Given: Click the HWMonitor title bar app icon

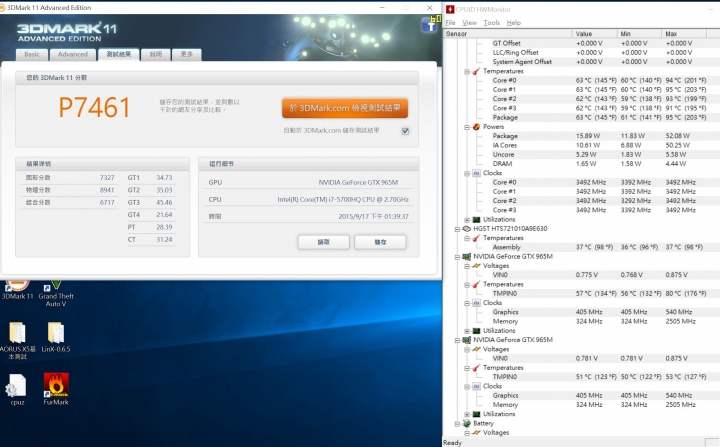Looking at the screenshot, I should click(450, 9).
